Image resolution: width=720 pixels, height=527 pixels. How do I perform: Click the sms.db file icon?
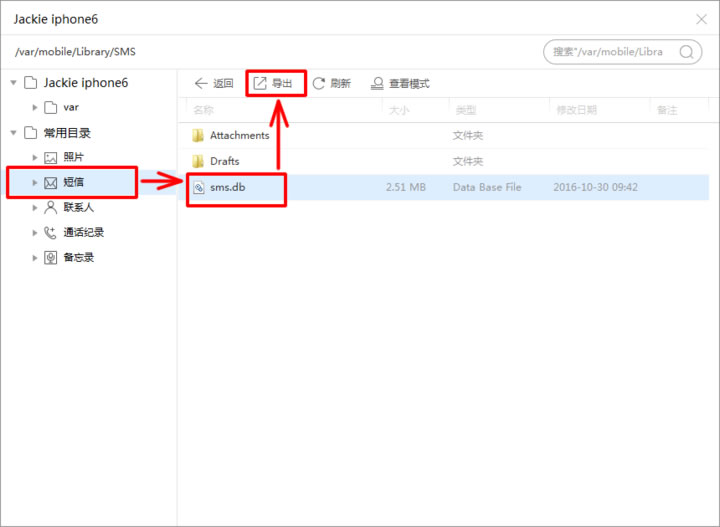pyautogui.click(x=199, y=187)
